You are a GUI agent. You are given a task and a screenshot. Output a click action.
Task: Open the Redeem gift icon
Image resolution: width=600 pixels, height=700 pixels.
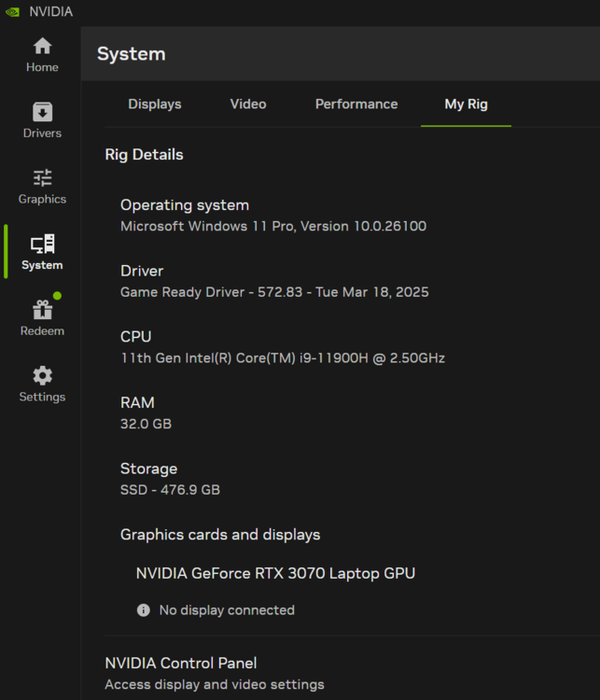click(42, 309)
